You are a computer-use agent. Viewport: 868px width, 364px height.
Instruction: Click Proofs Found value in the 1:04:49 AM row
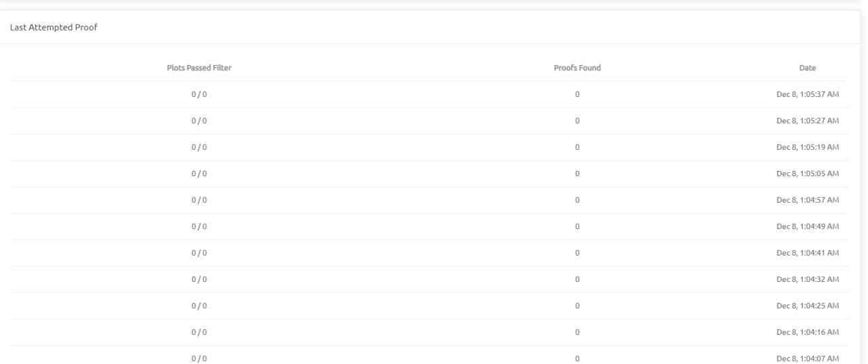[x=577, y=226]
